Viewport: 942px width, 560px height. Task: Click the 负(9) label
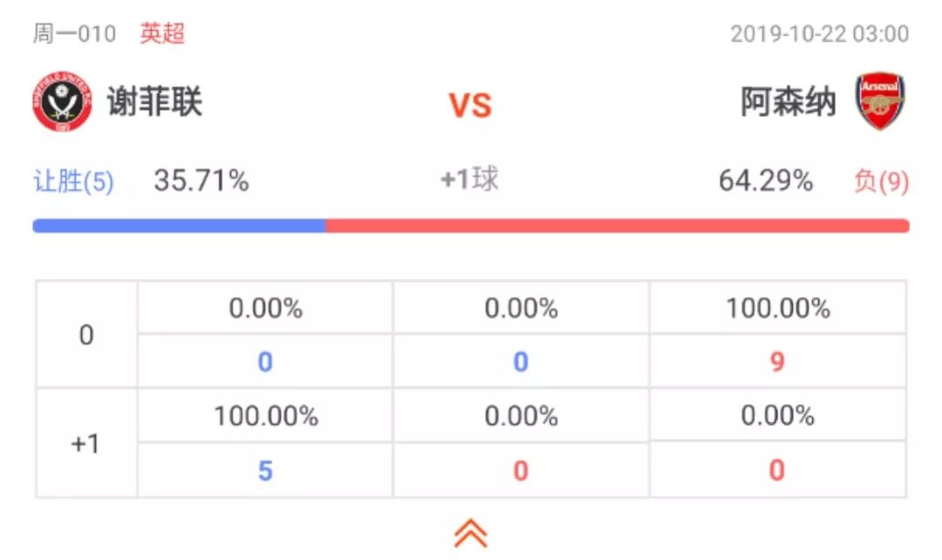tap(881, 181)
